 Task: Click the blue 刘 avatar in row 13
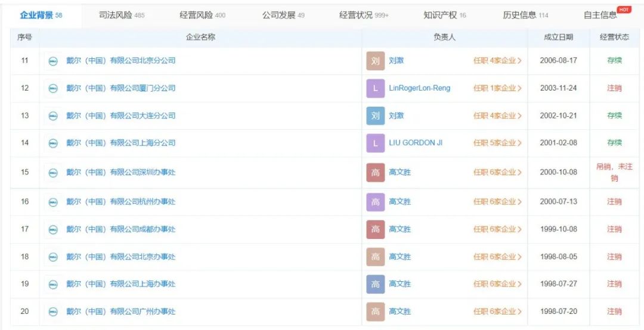click(376, 116)
